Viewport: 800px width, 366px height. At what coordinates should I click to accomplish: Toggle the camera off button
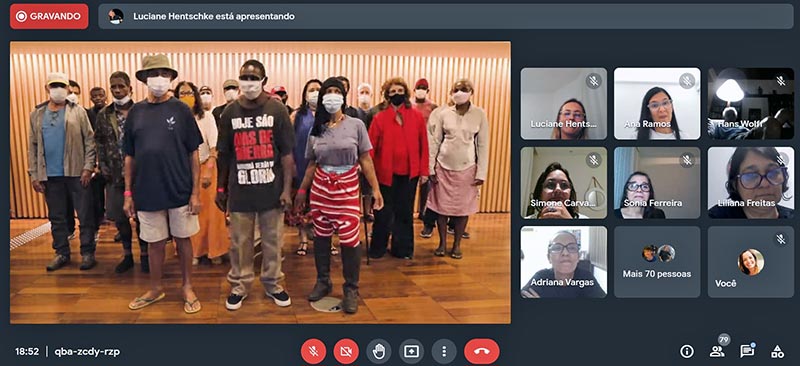pyautogui.click(x=346, y=351)
